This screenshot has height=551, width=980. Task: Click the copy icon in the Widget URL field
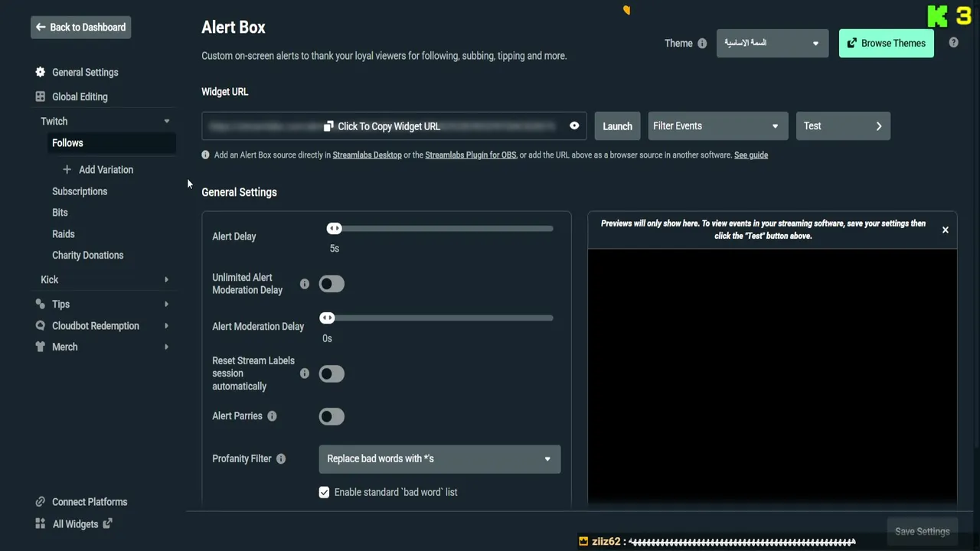[x=328, y=126]
